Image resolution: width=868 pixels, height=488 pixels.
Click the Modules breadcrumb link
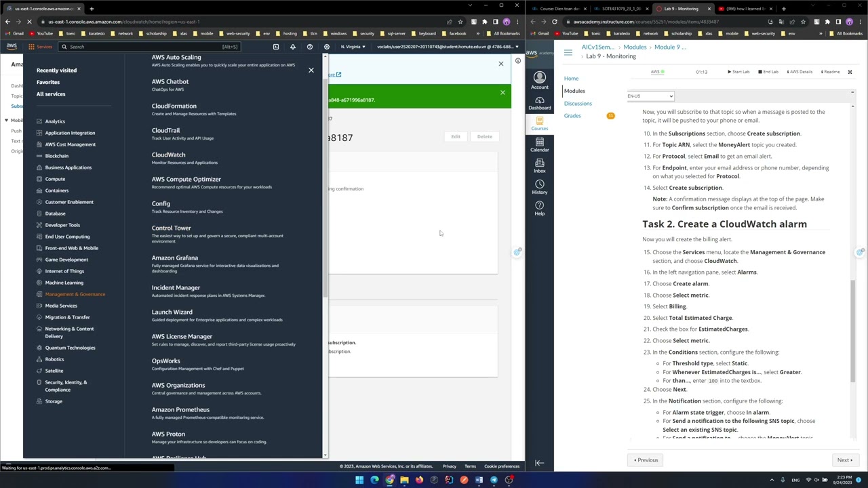pyautogui.click(x=635, y=47)
